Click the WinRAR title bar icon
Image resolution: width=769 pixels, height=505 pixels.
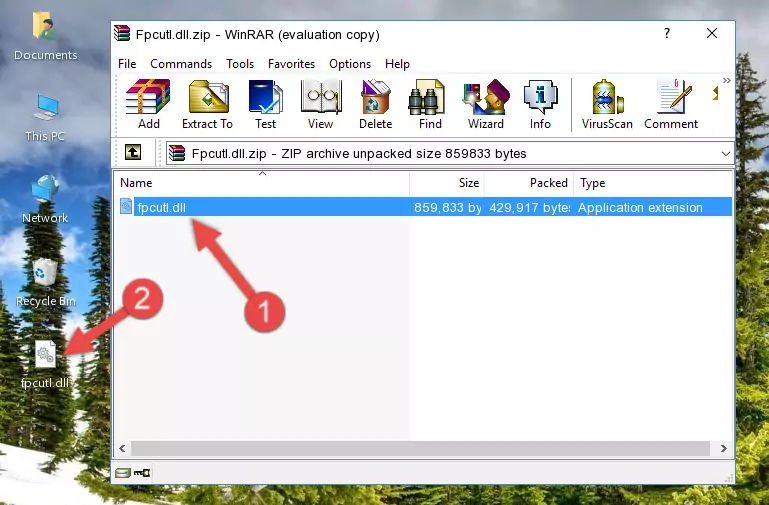coord(122,34)
